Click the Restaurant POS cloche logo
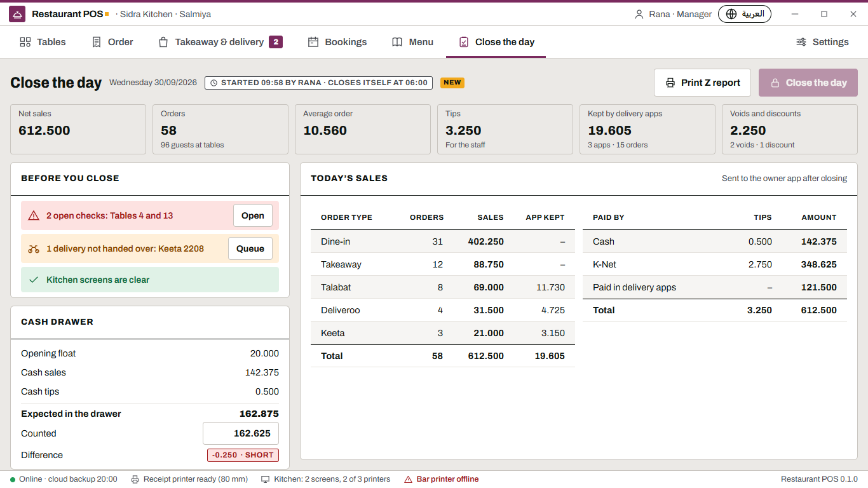Screen dimensions: 868x488 [17, 14]
